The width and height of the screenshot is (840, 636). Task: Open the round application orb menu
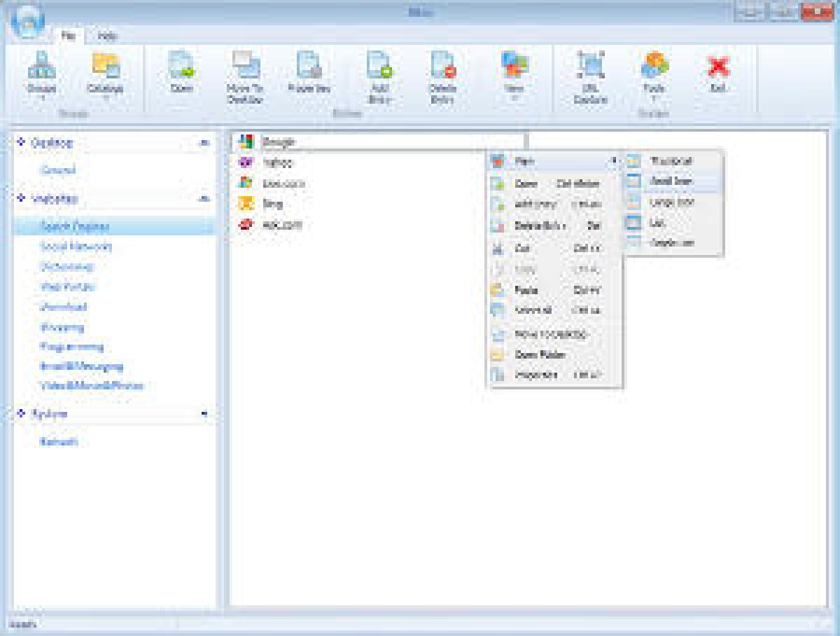(27, 20)
